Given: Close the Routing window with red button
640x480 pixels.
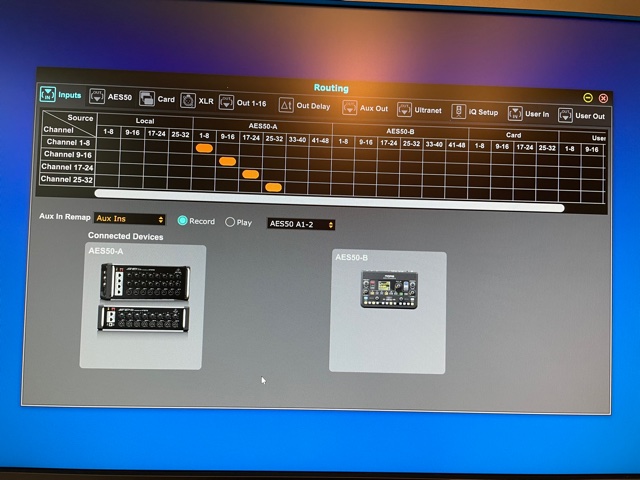Looking at the screenshot, I should tap(603, 98).
